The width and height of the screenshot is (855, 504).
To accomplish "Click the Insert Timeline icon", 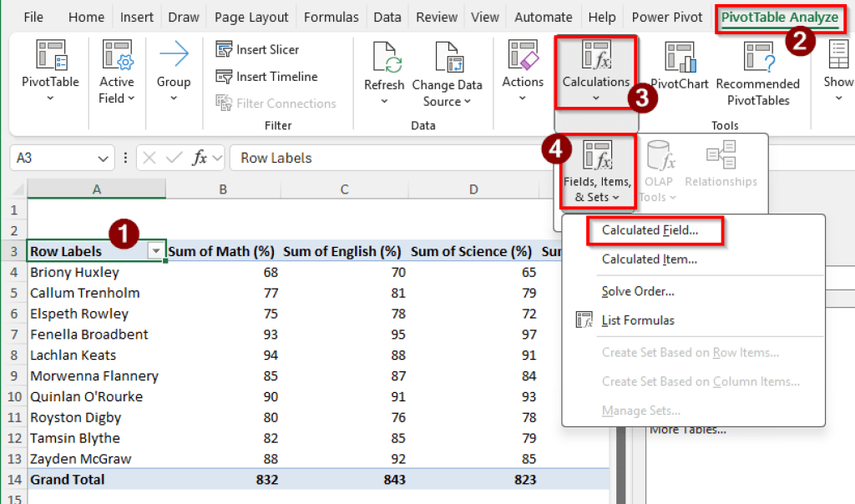I will (266, 76).
